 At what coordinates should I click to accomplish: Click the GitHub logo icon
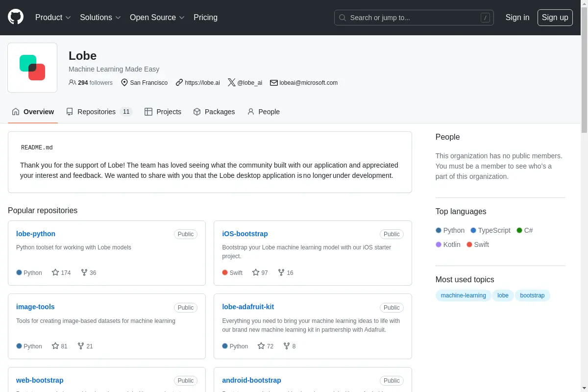[16, 17]
